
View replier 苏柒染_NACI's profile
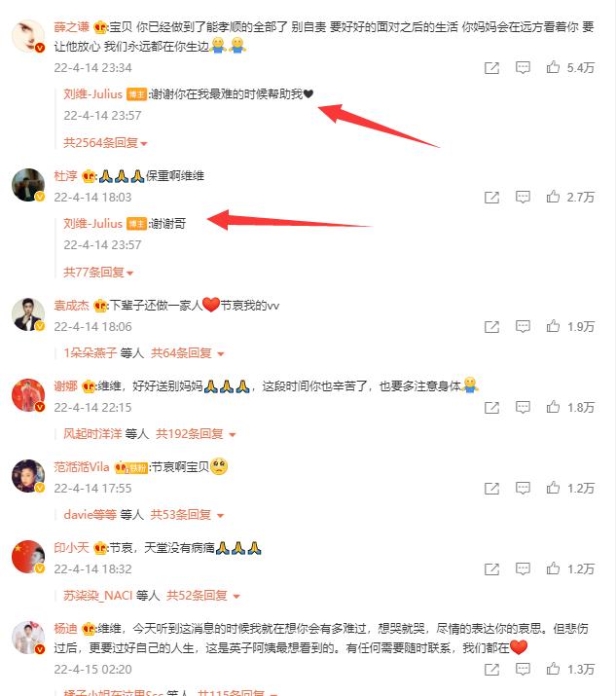[97, 595]
